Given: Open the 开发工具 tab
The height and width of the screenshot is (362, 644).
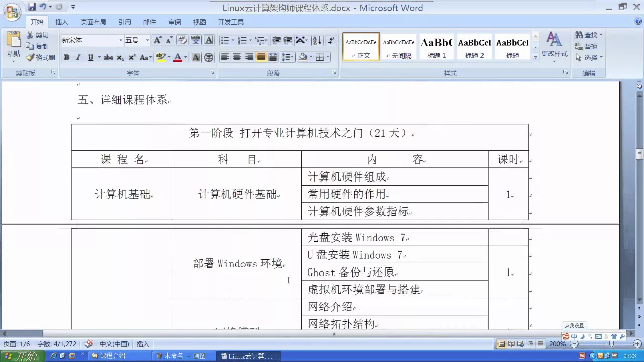Looking at the screenshot, I should pyautogui.click(x=231, y=22).
